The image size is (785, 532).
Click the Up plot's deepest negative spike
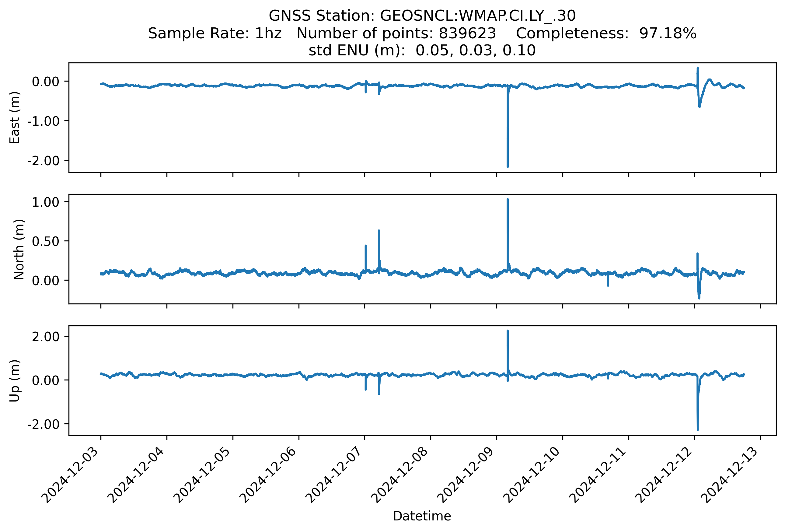(697, 429)
